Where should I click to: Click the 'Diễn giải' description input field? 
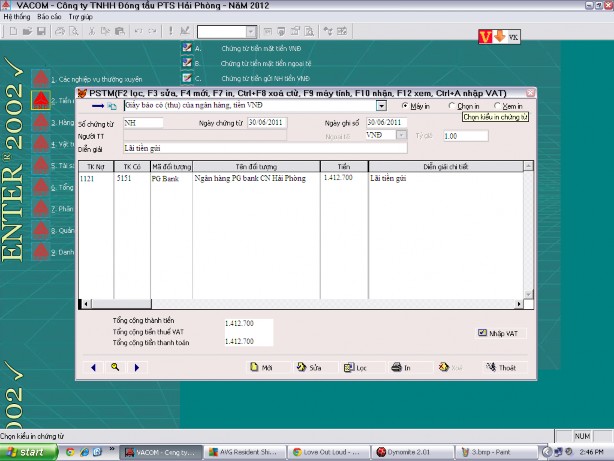260,148
